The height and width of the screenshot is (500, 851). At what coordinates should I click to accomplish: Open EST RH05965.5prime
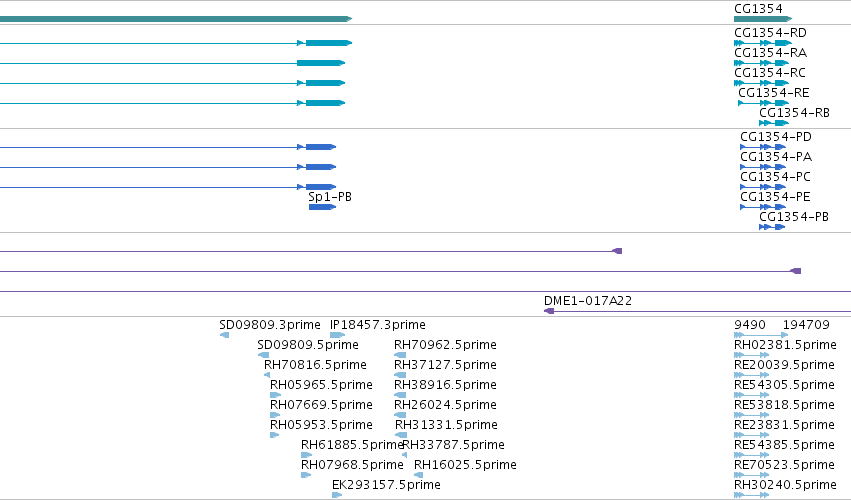[321, 385]
